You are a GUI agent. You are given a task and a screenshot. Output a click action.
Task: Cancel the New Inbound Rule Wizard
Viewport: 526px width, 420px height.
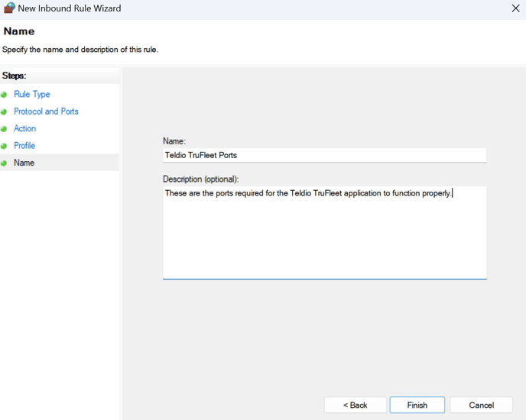(x=481, y=405)
